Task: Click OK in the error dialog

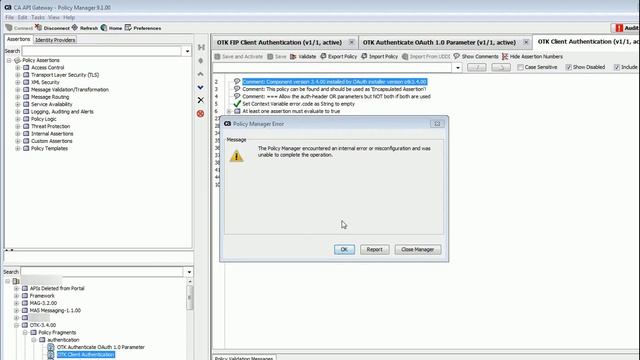Action: point(344,249)
